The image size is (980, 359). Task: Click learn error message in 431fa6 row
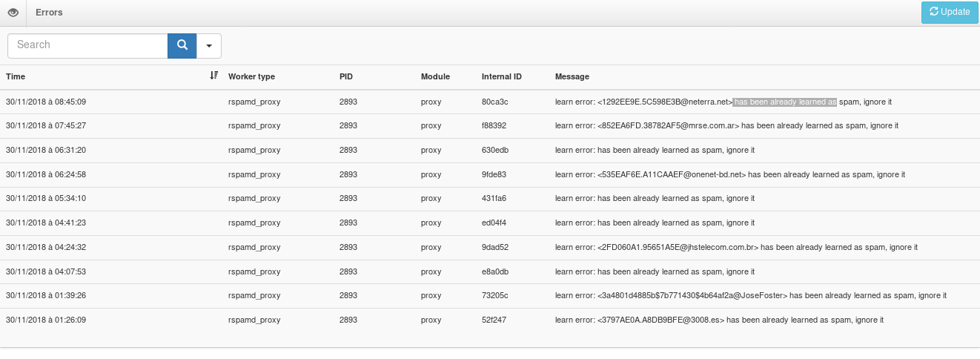click(x=655, y=199)
